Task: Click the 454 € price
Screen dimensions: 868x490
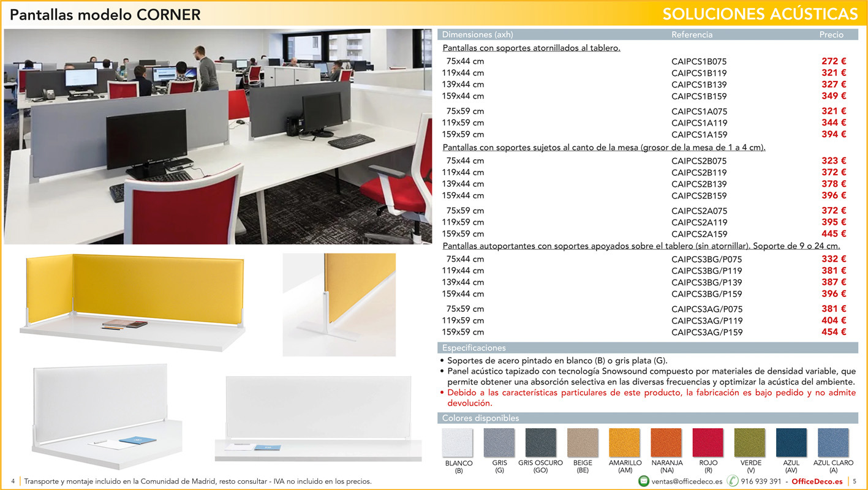Action: (834, 332)
